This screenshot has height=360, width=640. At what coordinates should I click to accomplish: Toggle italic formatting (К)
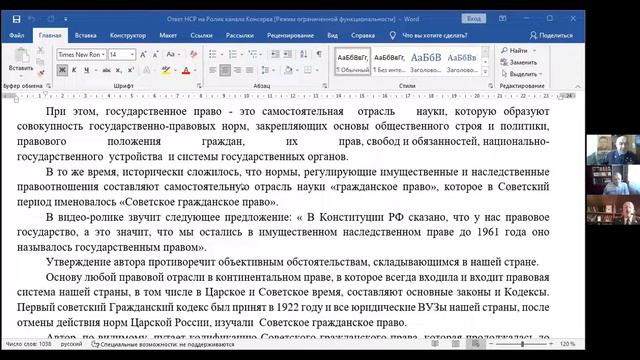point(74,70)
